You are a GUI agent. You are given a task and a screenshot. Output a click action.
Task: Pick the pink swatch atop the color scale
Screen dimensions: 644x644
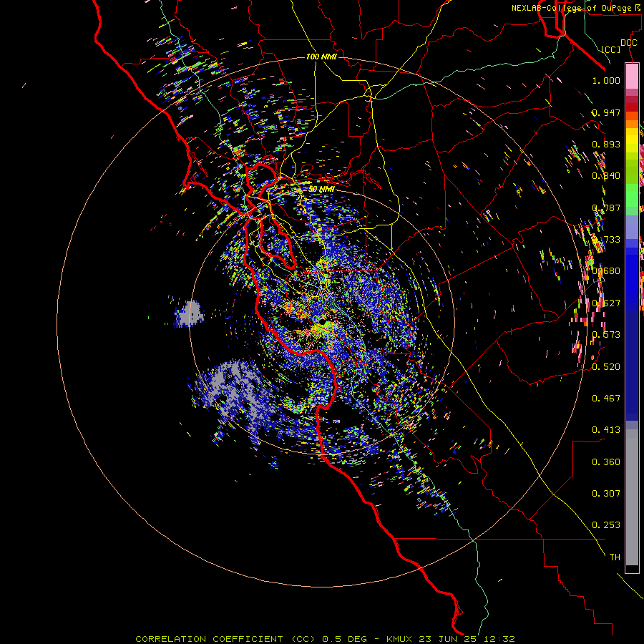click(632, 76)
